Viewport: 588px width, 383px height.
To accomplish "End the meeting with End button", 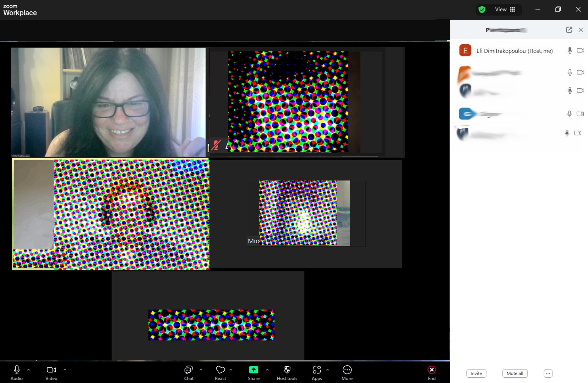I will [x=432, y=372].
